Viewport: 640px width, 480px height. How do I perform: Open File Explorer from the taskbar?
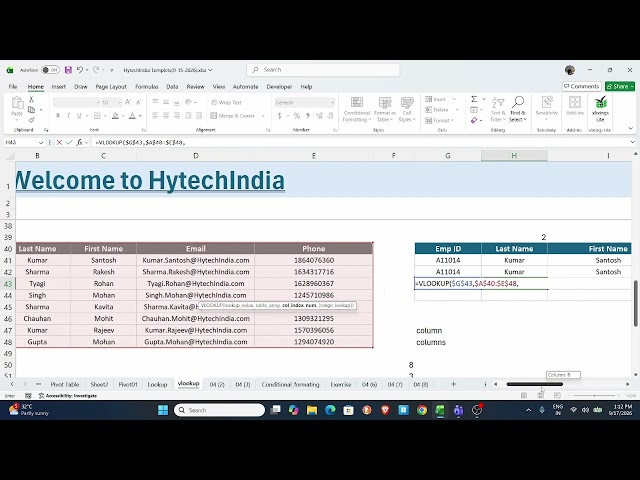[312, 410]
